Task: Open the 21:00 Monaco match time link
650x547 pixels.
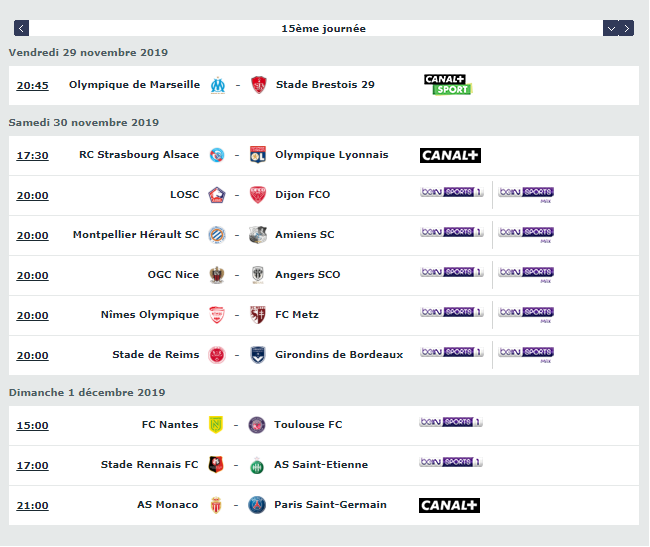Action: point(32,506)
